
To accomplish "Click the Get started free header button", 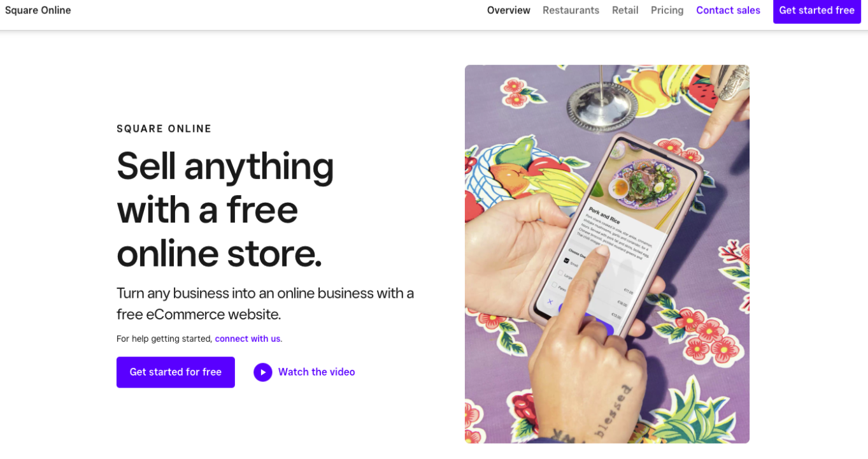I will [x=816, y=10].
